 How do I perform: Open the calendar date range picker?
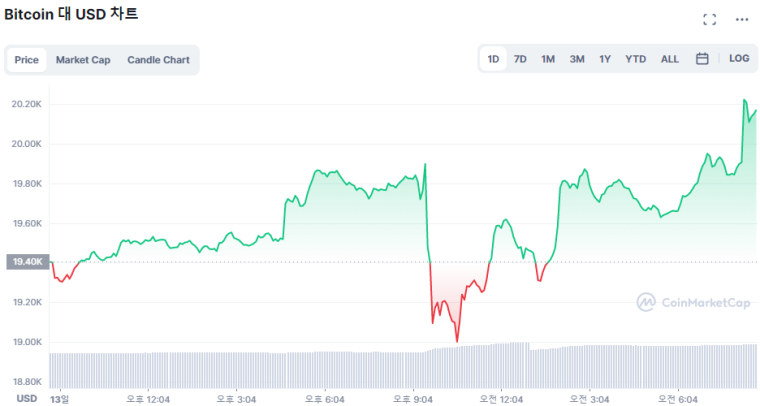(702, 59)
